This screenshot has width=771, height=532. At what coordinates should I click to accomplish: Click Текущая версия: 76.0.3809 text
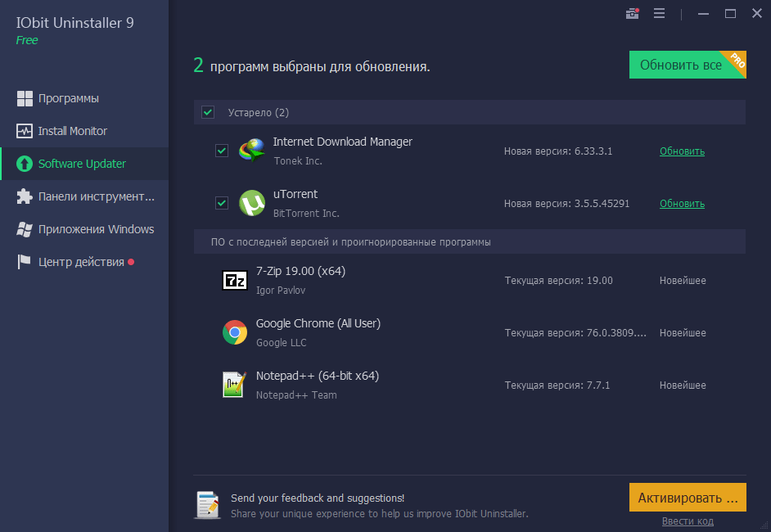point(575,333)
